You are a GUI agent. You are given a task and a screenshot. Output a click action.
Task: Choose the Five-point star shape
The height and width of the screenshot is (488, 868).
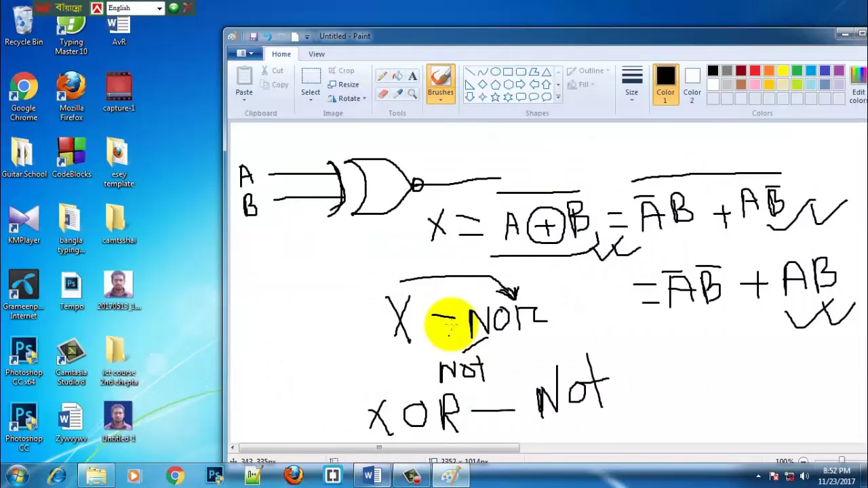[496, 97]
